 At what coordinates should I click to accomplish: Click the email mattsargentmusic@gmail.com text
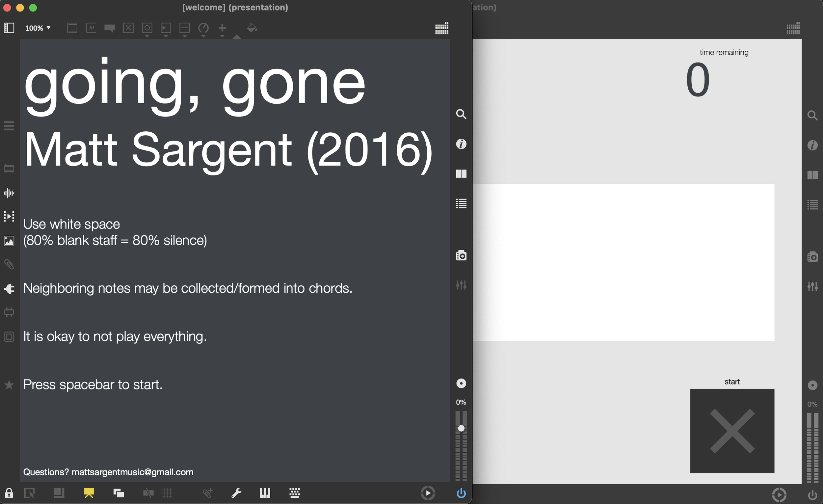[x=132, y=472]
